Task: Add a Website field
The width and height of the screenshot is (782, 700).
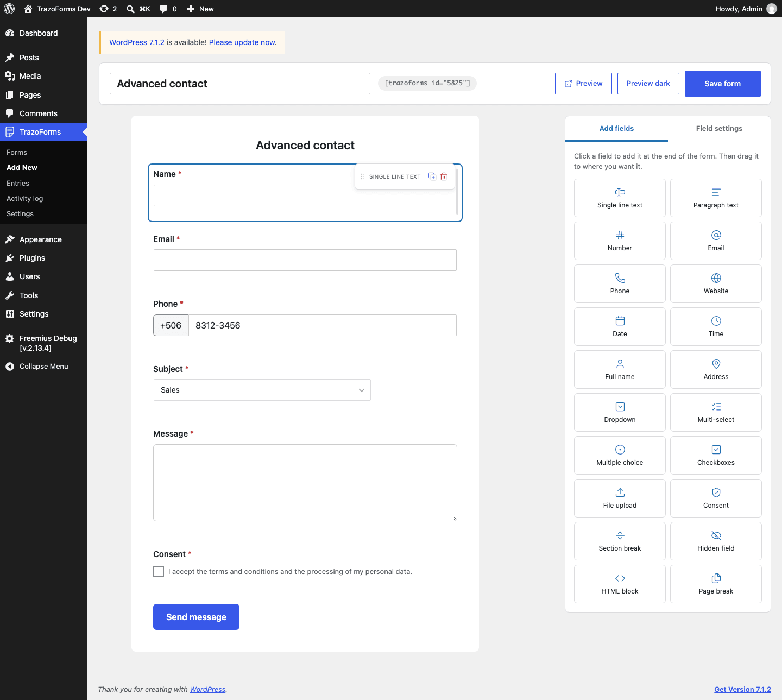Action: [716, 283]
